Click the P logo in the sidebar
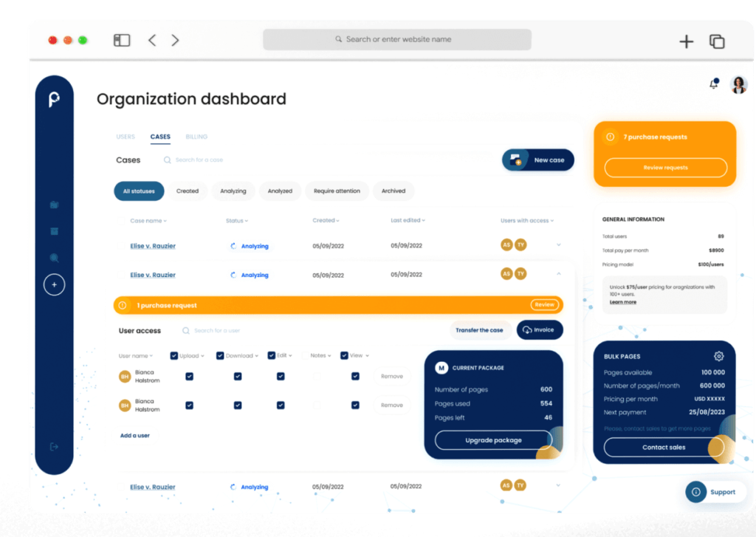The width and height of the screenshot is (756, 537). 54,100
